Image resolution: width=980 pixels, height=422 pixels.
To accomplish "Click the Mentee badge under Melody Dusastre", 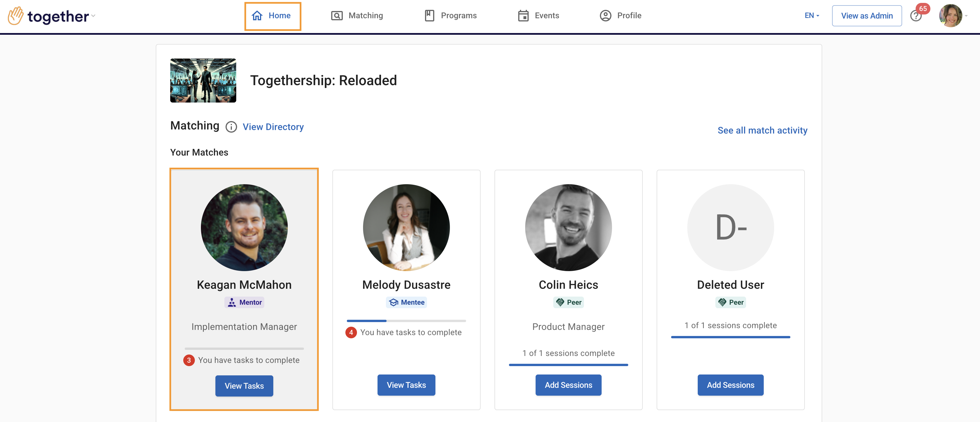I will tap(406, 302).
